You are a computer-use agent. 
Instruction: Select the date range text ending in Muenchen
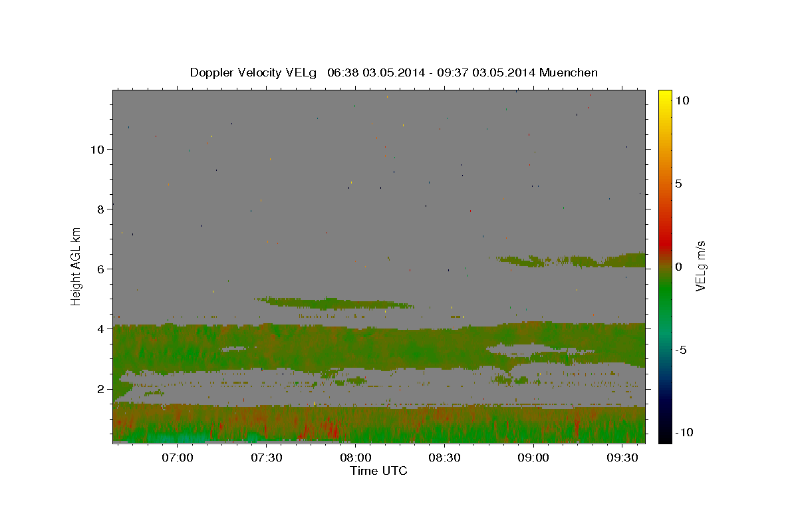click(x=463, y=72)
